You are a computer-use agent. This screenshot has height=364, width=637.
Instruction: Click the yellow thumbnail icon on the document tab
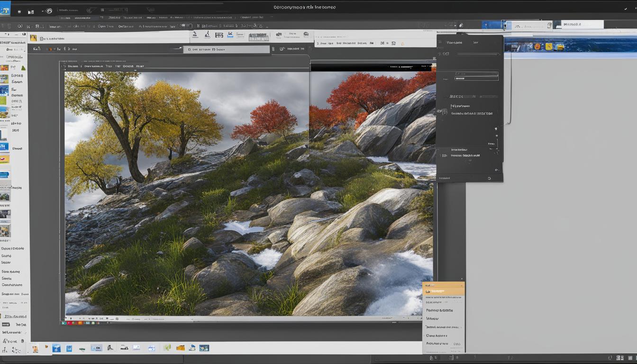pos(33,38)
